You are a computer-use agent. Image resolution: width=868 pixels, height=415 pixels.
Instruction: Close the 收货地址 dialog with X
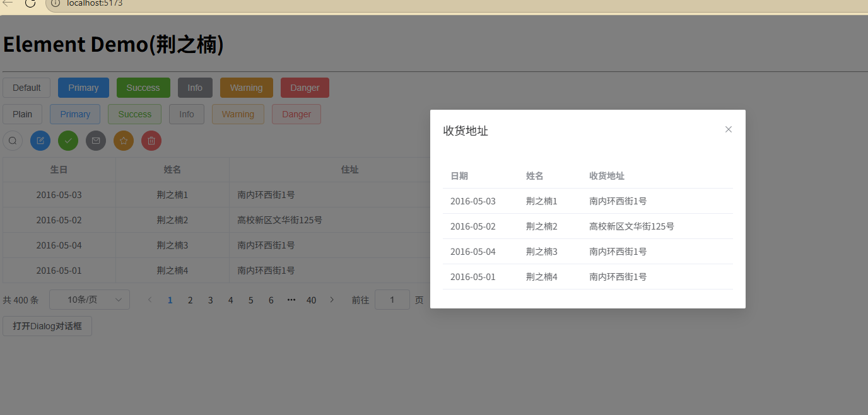729,129
